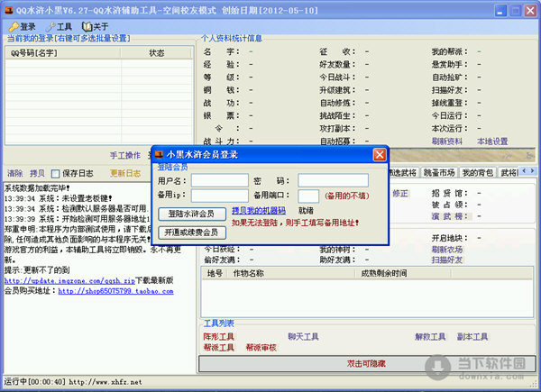The height and width of the screenshot is (392, 541).
Task: Click the icon in the 小黑水浒会员登录 dialog title
Action: point(159,154)
